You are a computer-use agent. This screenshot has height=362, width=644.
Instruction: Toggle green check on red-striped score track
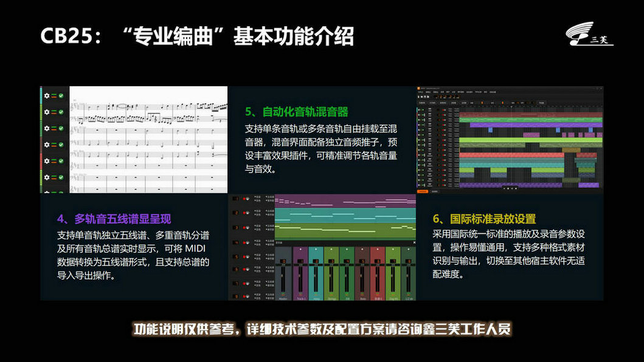[x=61, y=161]
